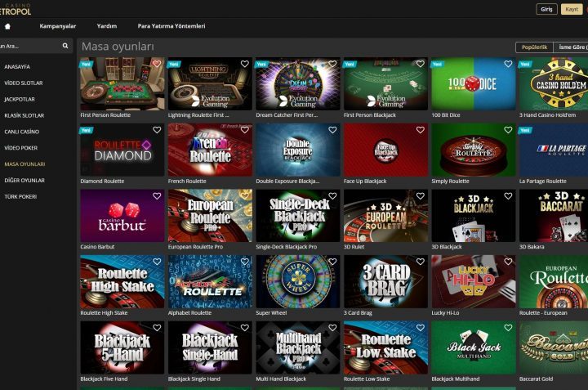Add Blackjack Single Hand to favorites
This screenshot has height=390, width=588.
point(244,328)
